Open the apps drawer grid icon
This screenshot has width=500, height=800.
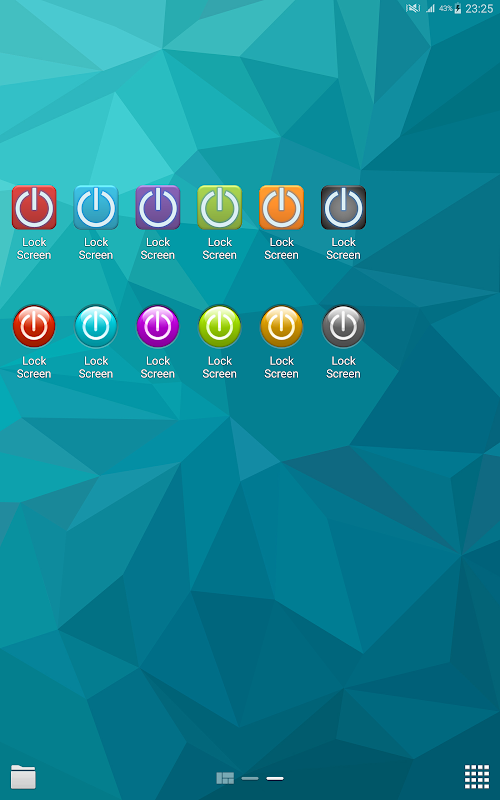[477, 777]
